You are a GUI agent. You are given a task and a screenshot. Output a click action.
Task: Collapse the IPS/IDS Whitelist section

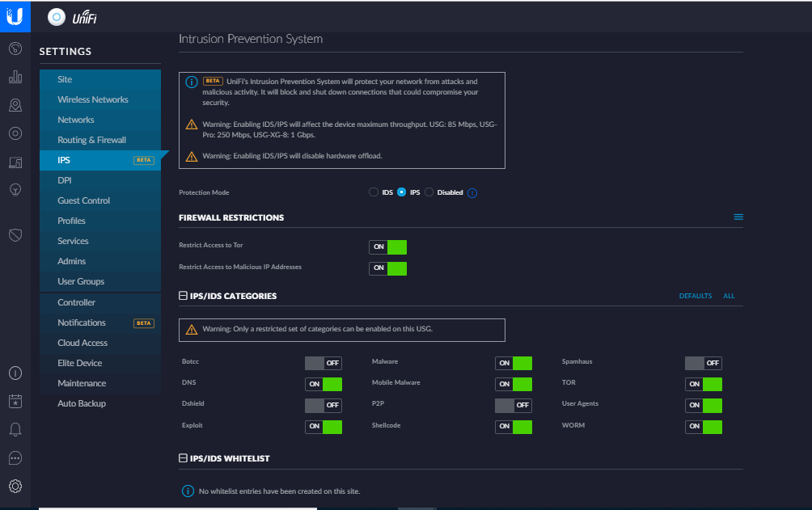point(183,458)
